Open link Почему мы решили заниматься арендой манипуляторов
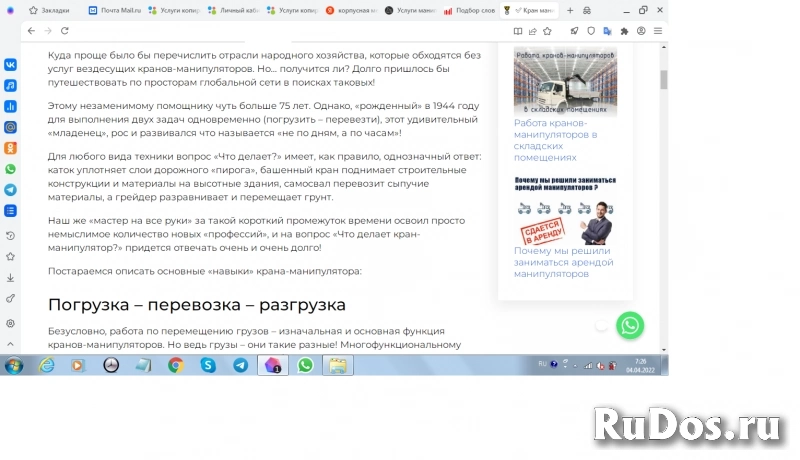The image size is (800, 460). [563, 262]
